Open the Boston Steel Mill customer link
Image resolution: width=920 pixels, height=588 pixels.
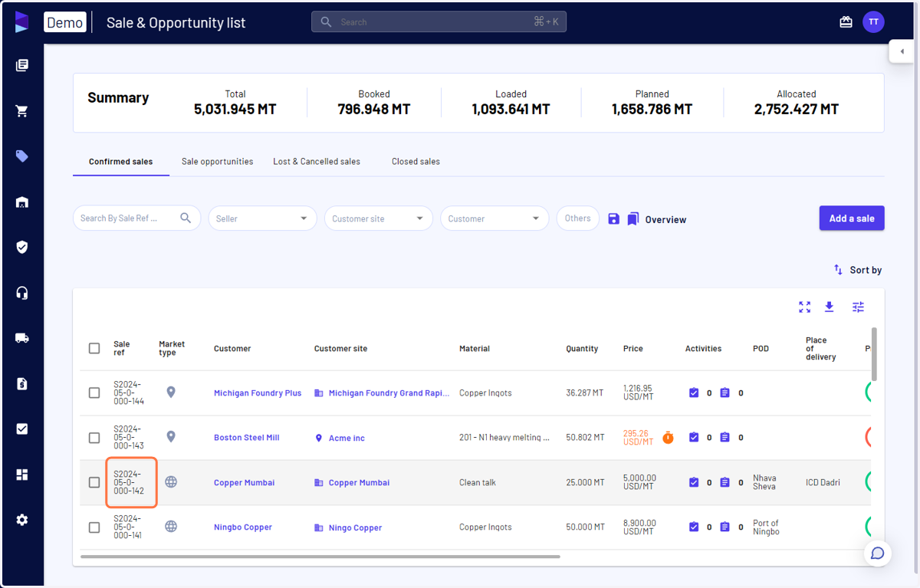click(x=246, y=438)
